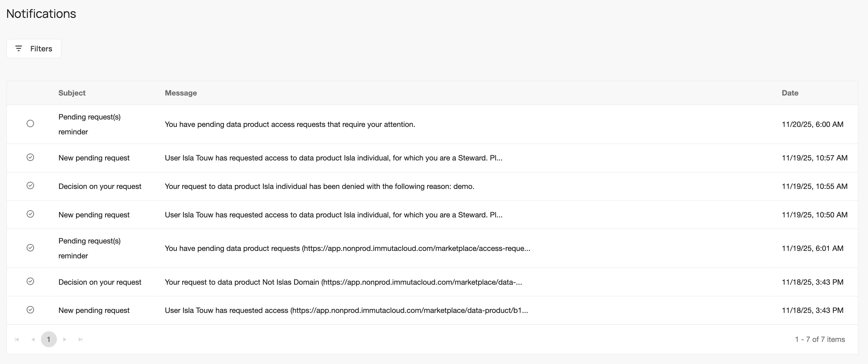
Task: Click checkmark icon on last New pending request
Action: point(30,310)
